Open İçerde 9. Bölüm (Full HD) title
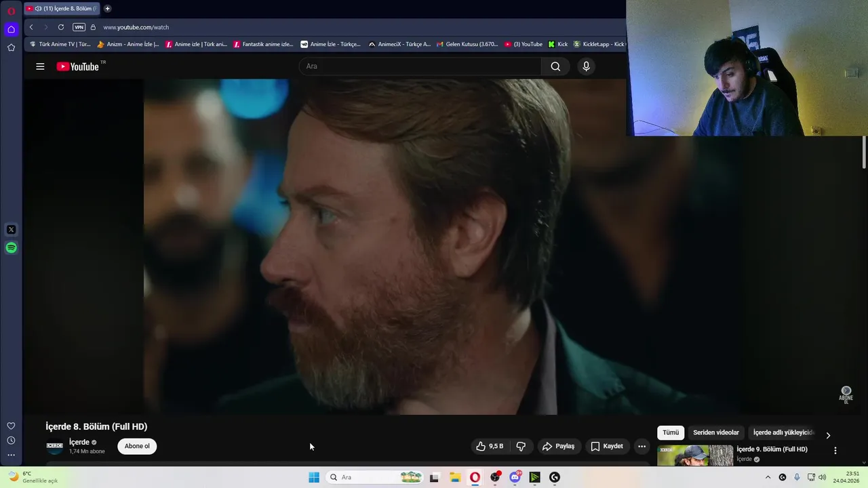The width and height of the screenshot is (868, 488). coord(772,449)
